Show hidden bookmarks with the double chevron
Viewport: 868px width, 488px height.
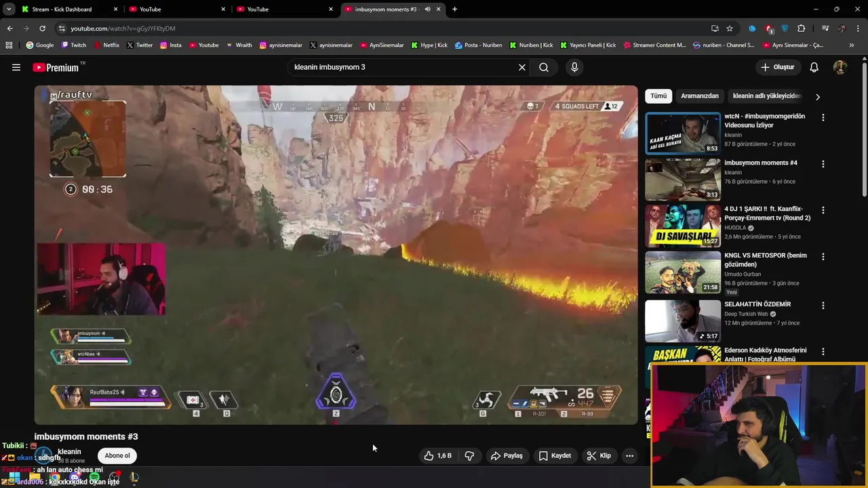click(x=852, y=45)
